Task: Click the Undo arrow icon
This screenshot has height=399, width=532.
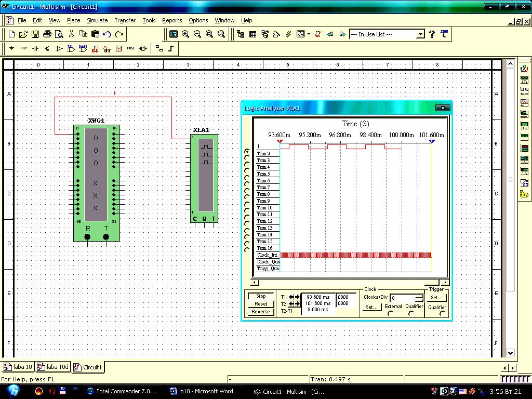Action: 107,34
